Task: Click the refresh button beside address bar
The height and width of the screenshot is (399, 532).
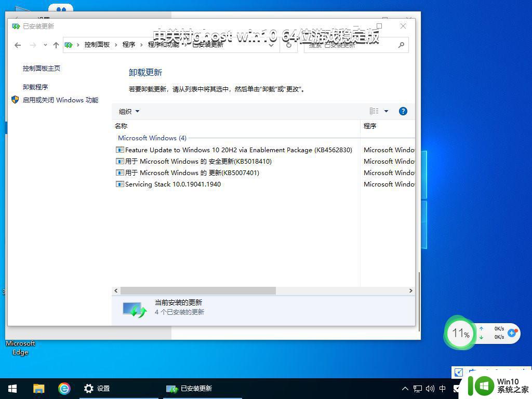Action: (x=289, y=45)
